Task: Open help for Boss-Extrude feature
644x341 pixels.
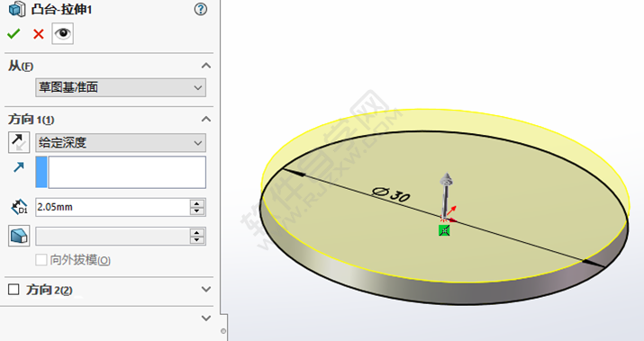Action: [x=201, y=9]
